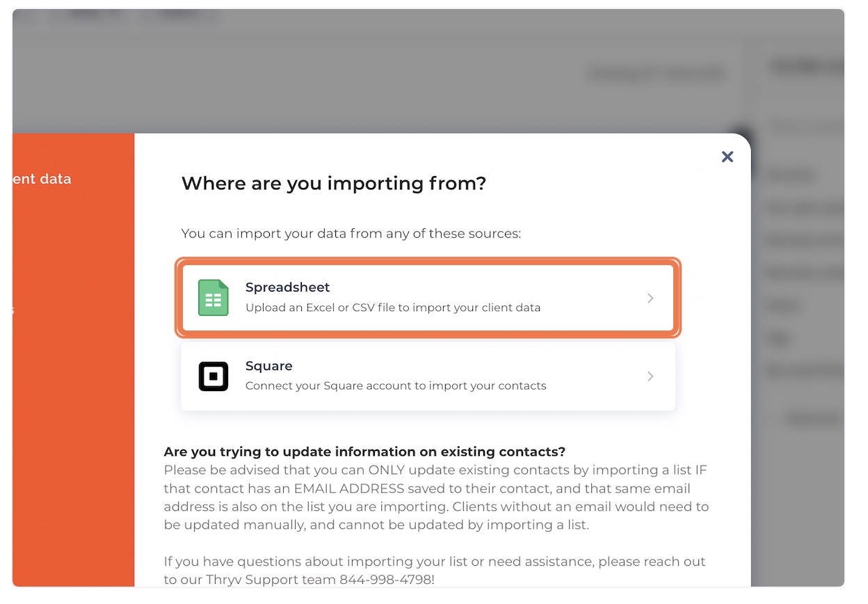Click the 'update information on existing contacts' heading

[364, 452]
